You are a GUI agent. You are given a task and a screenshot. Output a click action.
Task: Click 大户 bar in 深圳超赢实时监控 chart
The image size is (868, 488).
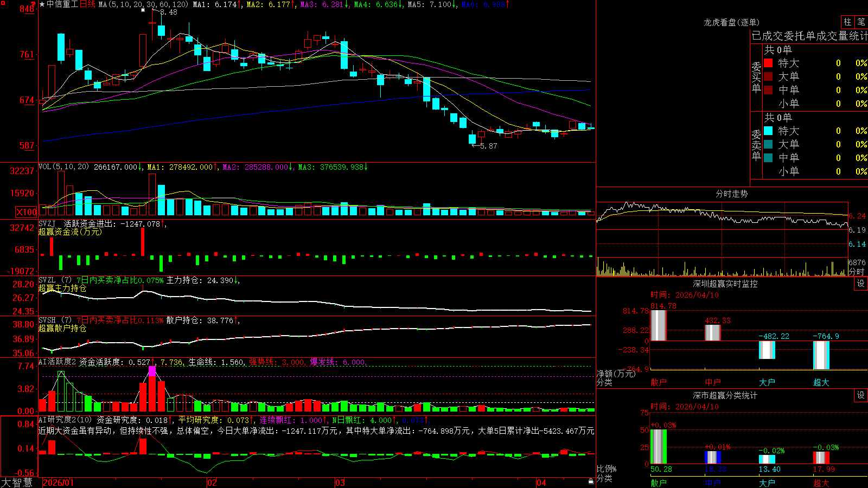pos(767,350)
